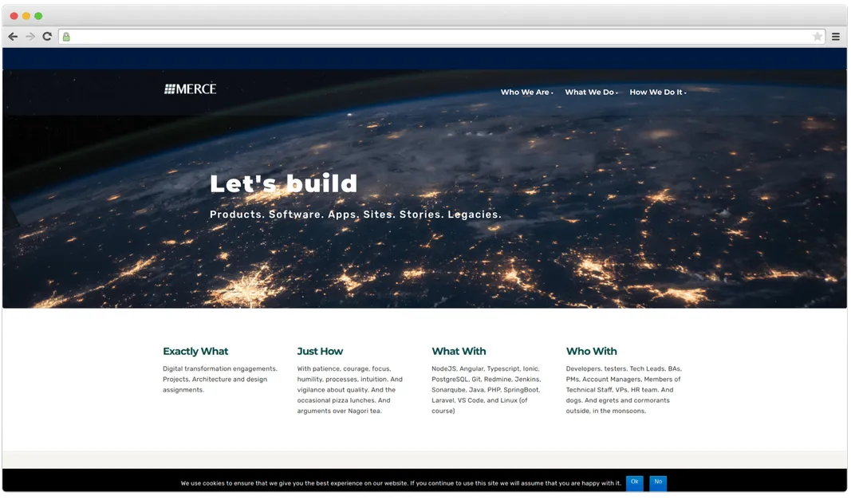
Task: Click the What With section heading
Action: (459, 351)
